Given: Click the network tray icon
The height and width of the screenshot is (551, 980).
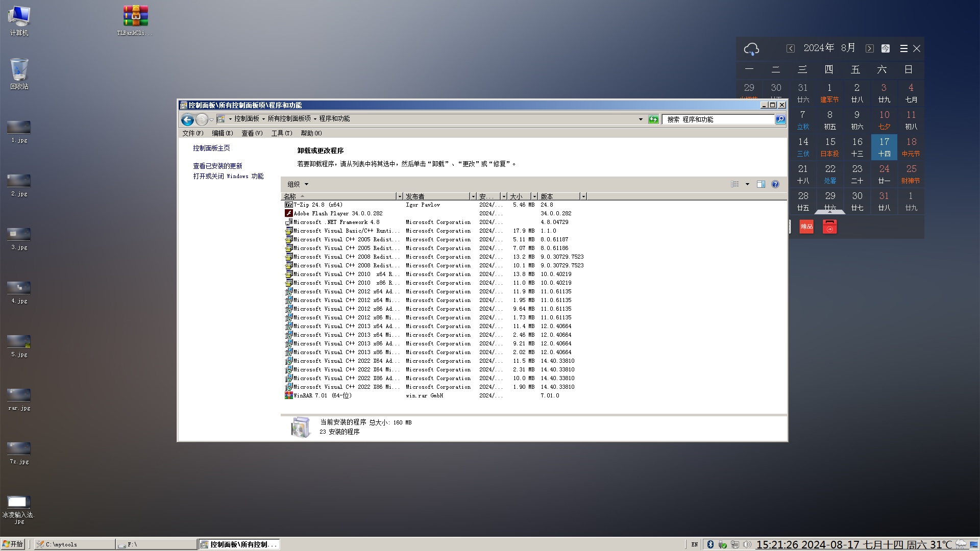Looking at the screenshot, I should pyautogui.click(x=734, y=544).
